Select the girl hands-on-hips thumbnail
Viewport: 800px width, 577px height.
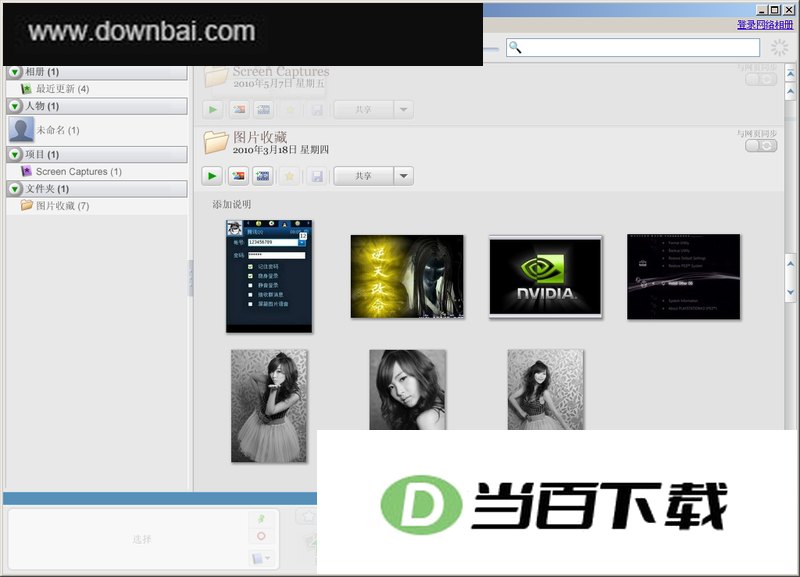tap(545, 390)
